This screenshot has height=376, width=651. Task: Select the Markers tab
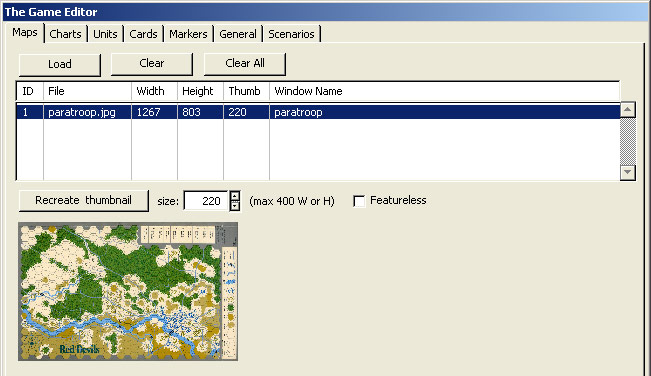188,34
